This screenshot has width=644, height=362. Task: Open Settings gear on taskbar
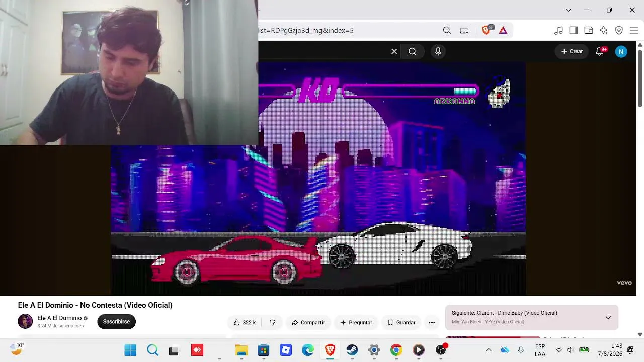(374, 350)
